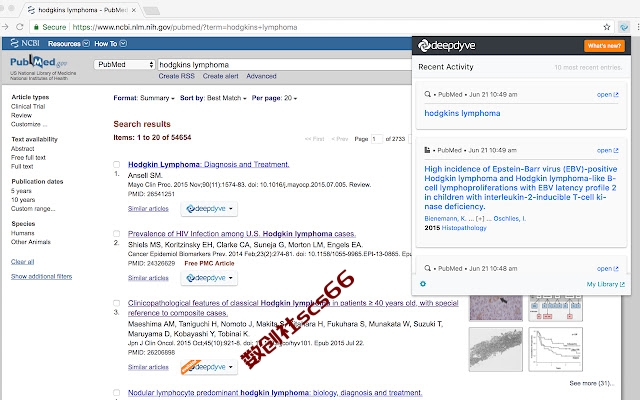This screenshot has height=400, width=640.
Task: Click Create alert link
Action: click(220, 76)
